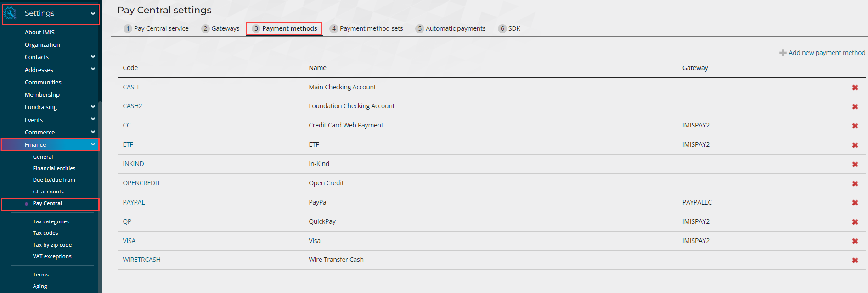Click the WIRETRCASH payment code link
This screenshot has height=293, width=868.
point(141,260)
